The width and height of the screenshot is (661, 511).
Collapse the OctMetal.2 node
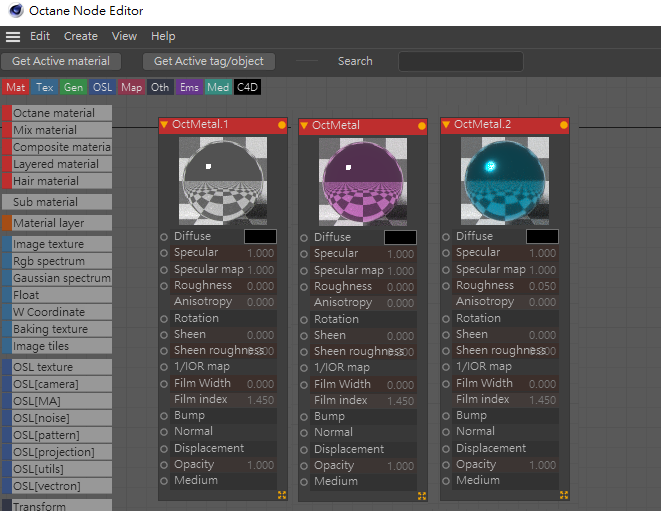click(446, 124)
